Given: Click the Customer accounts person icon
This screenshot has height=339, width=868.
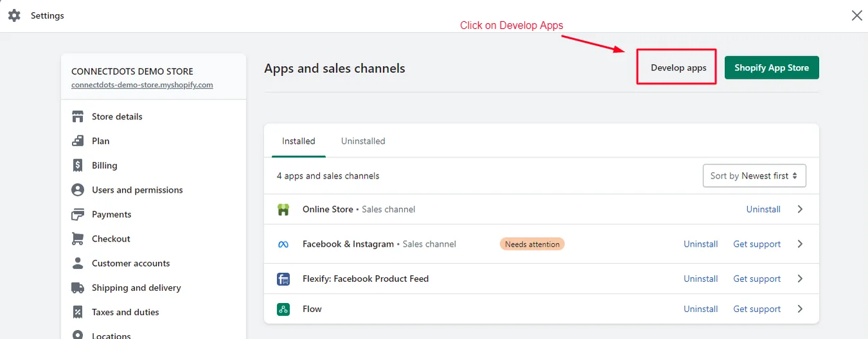Looking at the screenshot, I should [x=78, y=263].
